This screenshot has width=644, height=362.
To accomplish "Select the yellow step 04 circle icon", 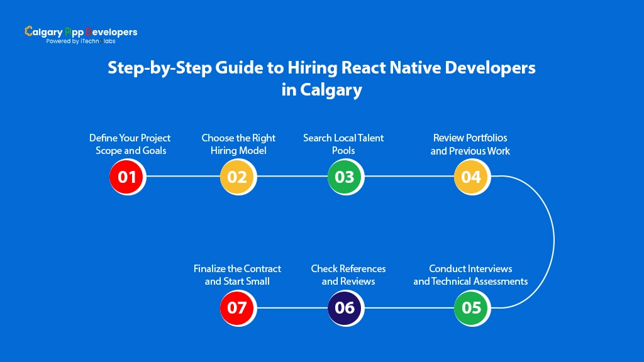I will pyautogui.click(x=472, y=177).
